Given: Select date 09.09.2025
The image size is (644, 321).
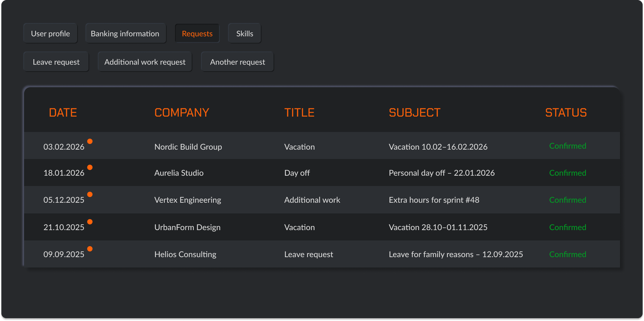Looking at the screenshot, I should 64,254.
